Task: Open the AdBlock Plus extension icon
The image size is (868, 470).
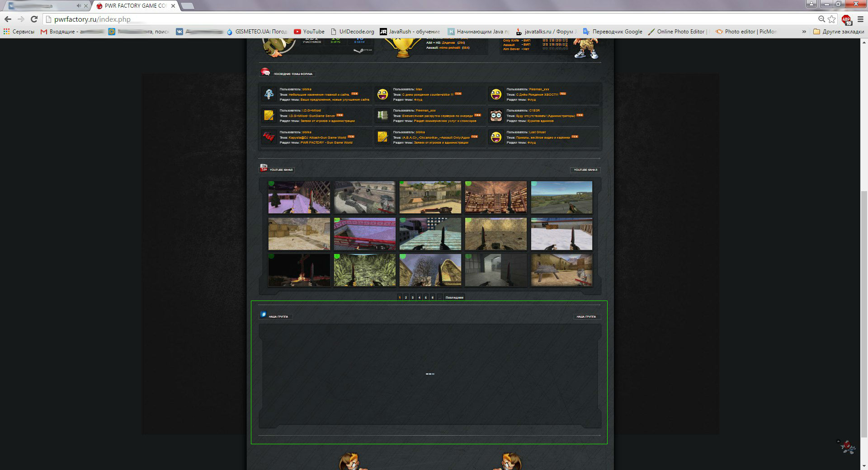Action: 846,19
